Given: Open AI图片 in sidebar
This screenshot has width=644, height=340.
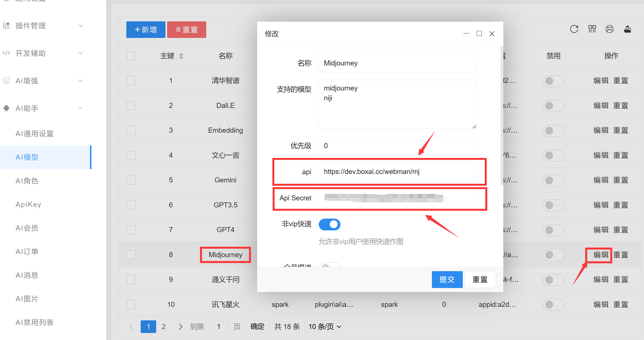Looking at the screenshot, I should [x=27, y=299].
